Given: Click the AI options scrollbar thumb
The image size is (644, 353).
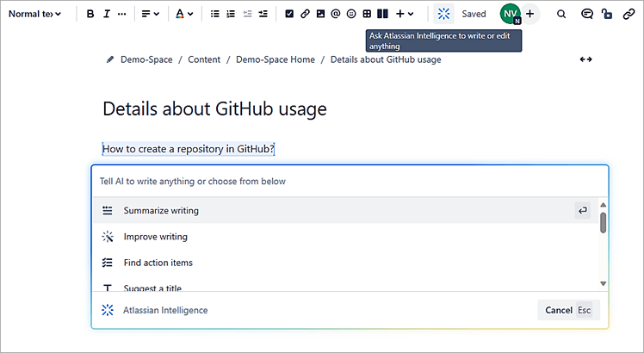Looking at the screenshot, I should (x=603, y=223).
